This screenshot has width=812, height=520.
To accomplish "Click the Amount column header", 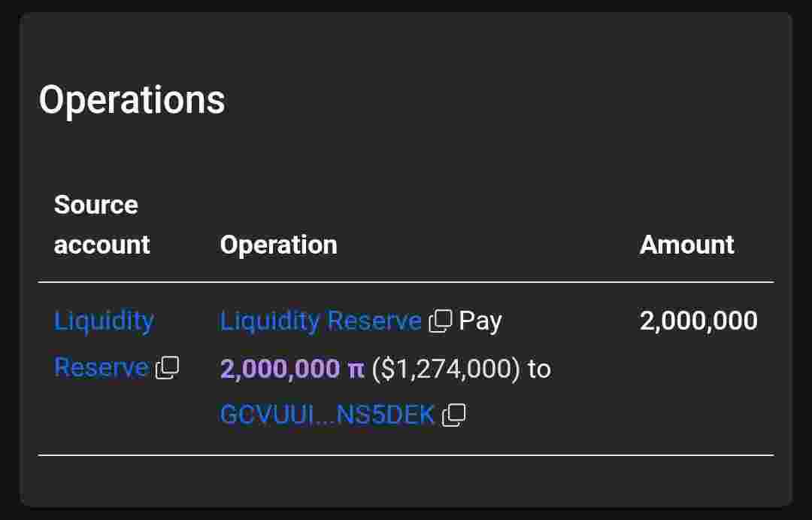I will (686, 245).
